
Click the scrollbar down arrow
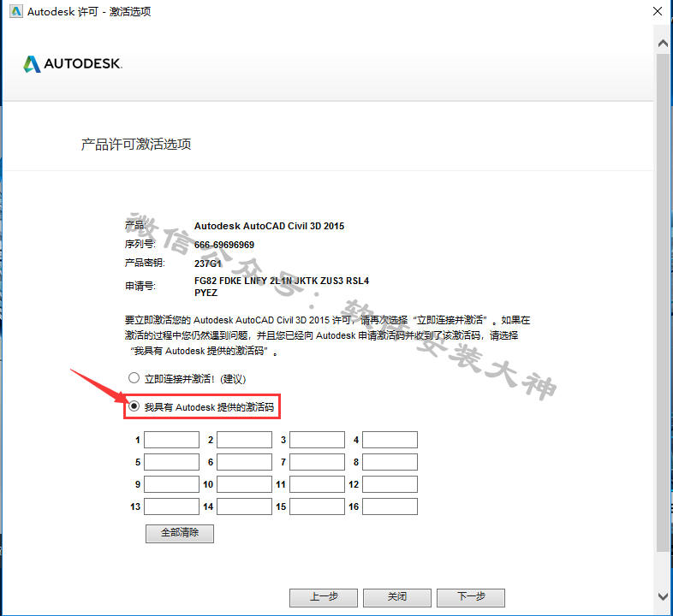click(x=663, y=596)
